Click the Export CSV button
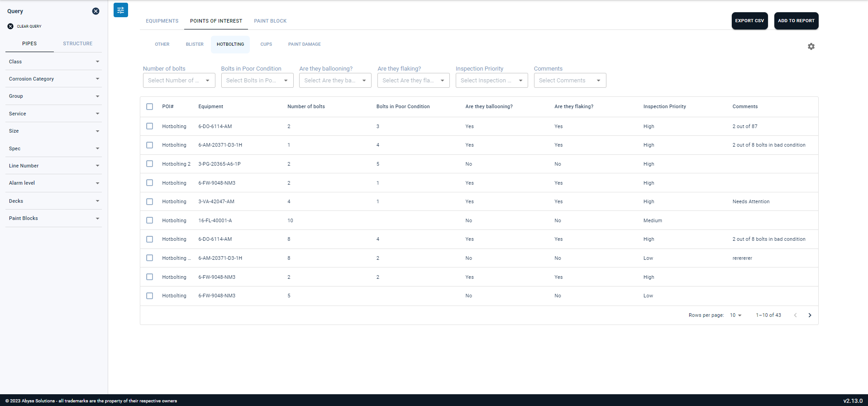Viewport: 868px width, 406px height. (749, 21)
